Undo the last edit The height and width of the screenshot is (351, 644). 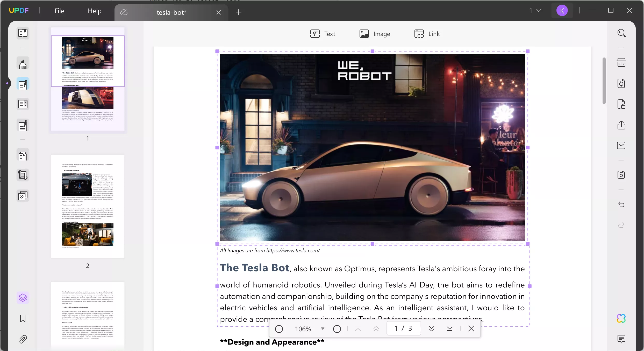click(x=621, y=204)
